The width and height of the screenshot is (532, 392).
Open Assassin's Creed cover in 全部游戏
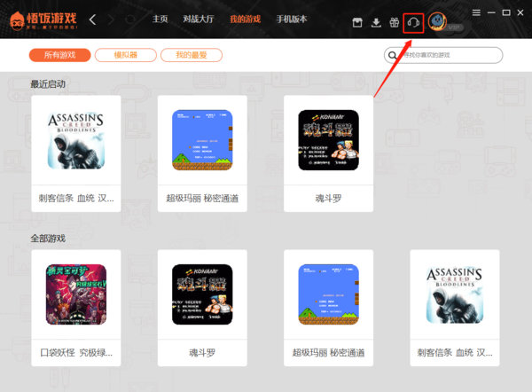[455, 294]
